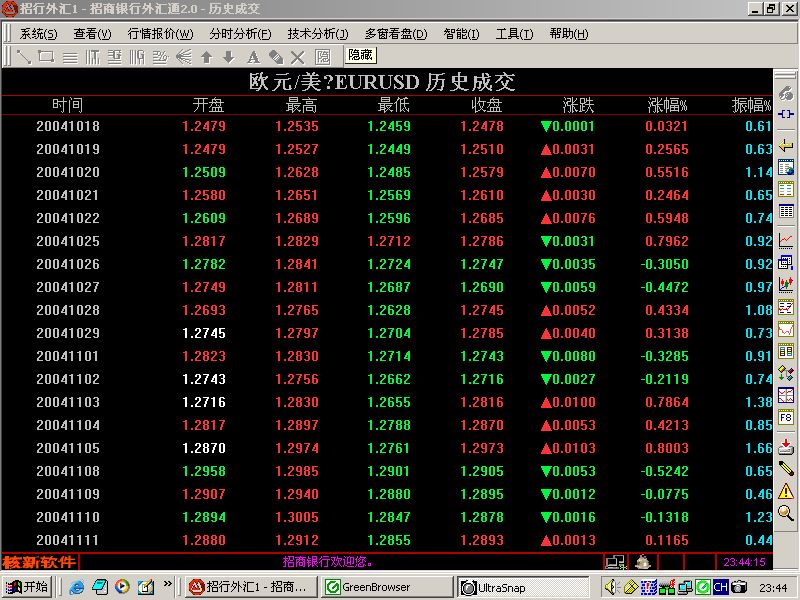Insert an up arrow marker
The width and height of the screenshot is (800, 600).
pos(207,57)
